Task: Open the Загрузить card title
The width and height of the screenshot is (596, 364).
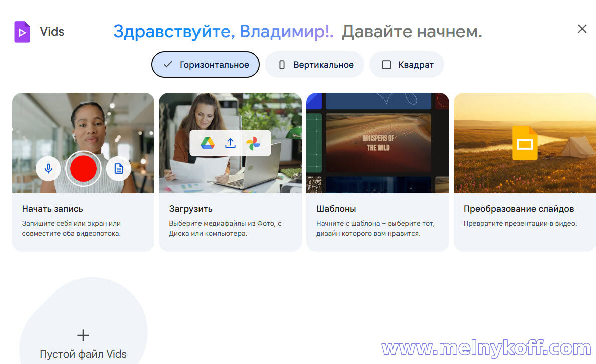Action: (x=190, y=209)
